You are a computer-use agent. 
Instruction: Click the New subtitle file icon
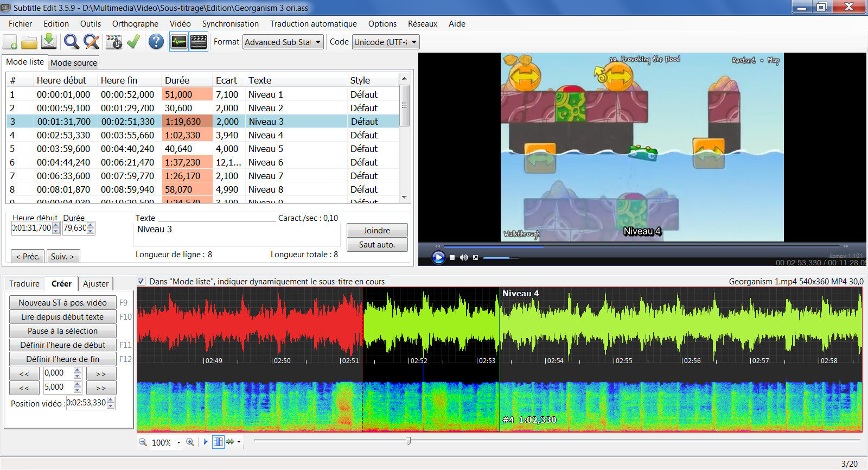(x=10, y=42)
